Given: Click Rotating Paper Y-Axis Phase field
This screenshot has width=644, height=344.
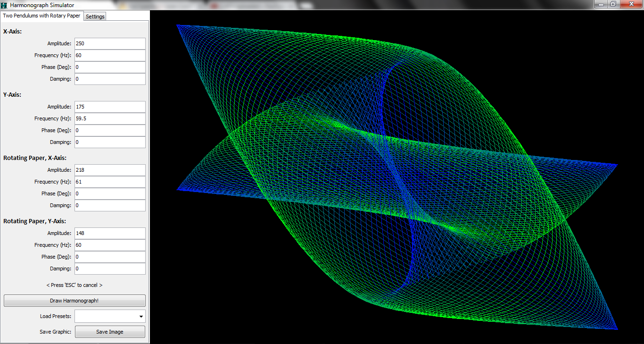Looking at the screenshot, I should click(x=110, y=257).
